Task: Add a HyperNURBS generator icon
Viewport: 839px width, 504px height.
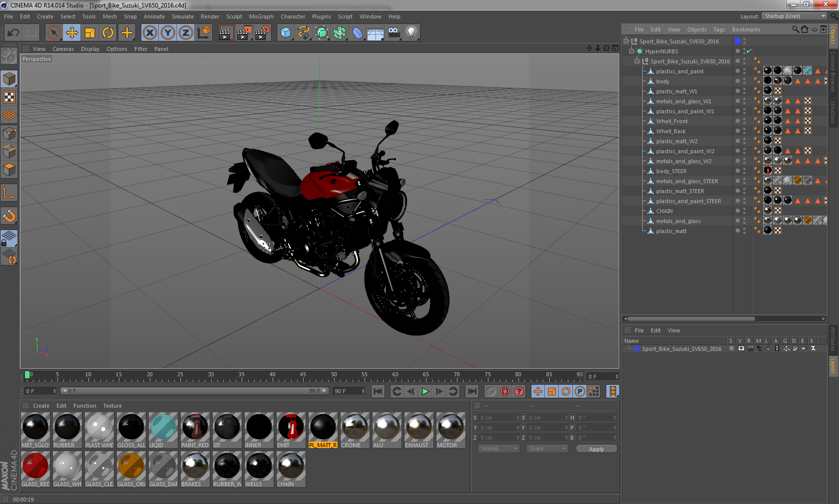Action: click(x=322, y=33)
